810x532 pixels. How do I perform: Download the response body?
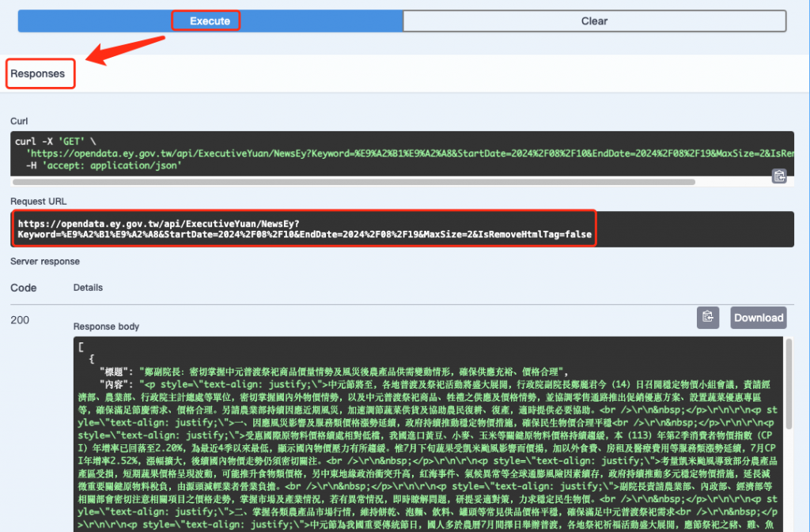pos(759,317)
